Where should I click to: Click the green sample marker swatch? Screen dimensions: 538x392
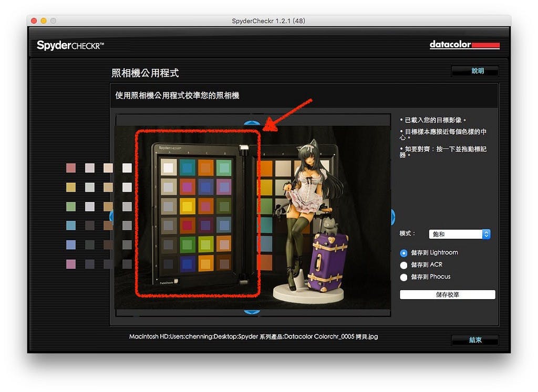point(71,206)
